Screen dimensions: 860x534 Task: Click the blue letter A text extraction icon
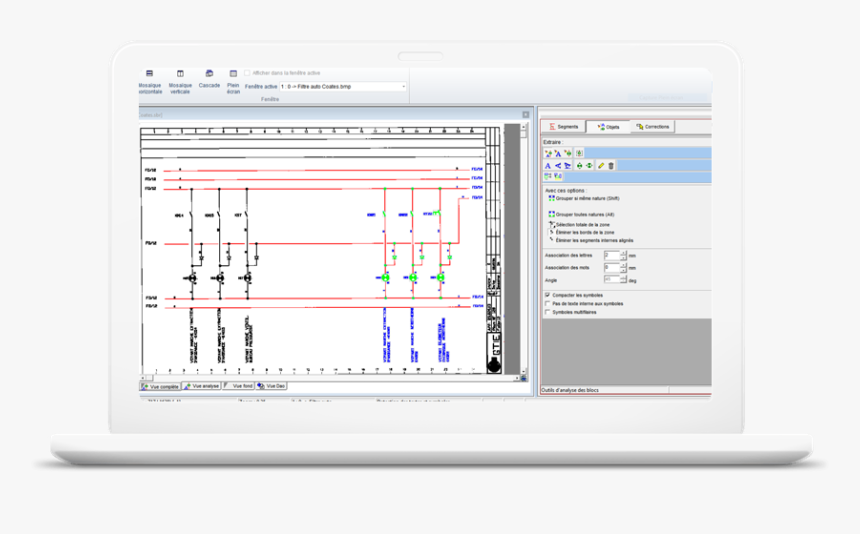(x=547, y=166)
